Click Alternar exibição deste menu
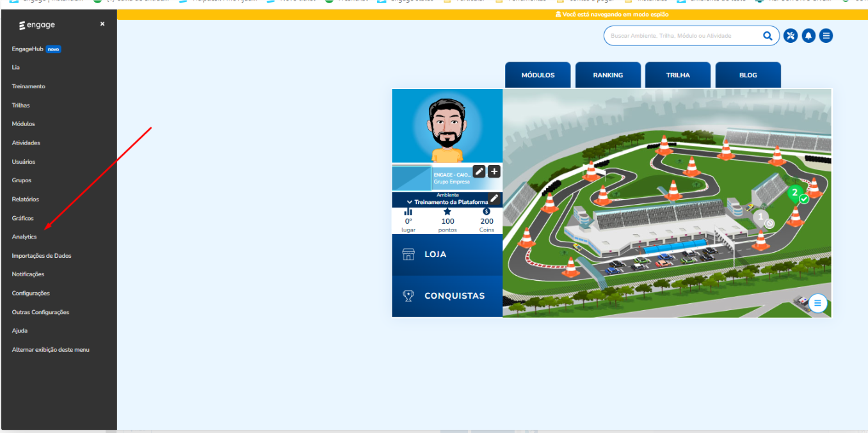Screen dimensions: 868x433 [x=51, y=350]
